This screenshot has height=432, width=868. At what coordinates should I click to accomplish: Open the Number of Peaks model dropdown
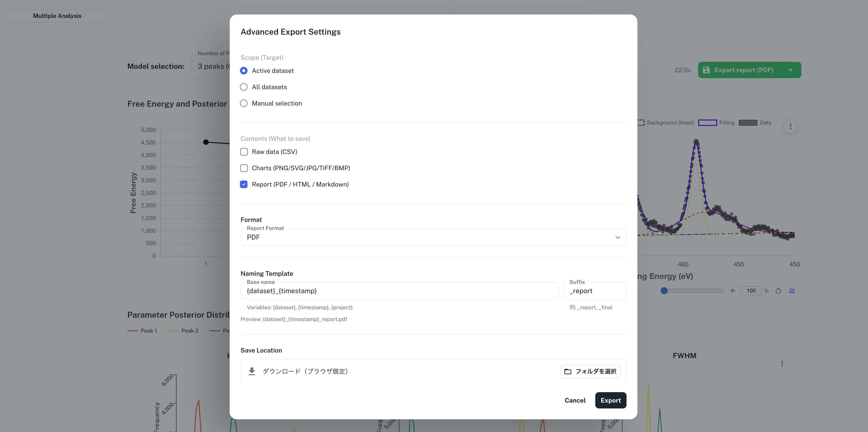pyautogui.click(x=211, y=66)
